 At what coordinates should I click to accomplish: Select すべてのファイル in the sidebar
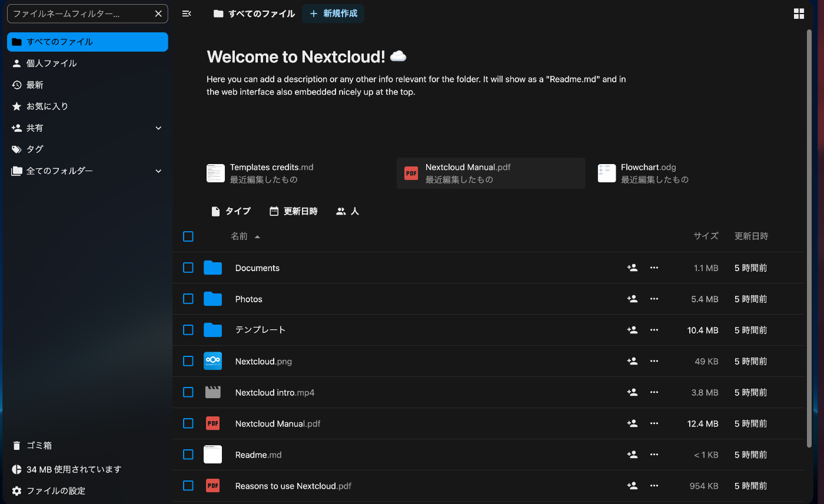coord(88,42)
